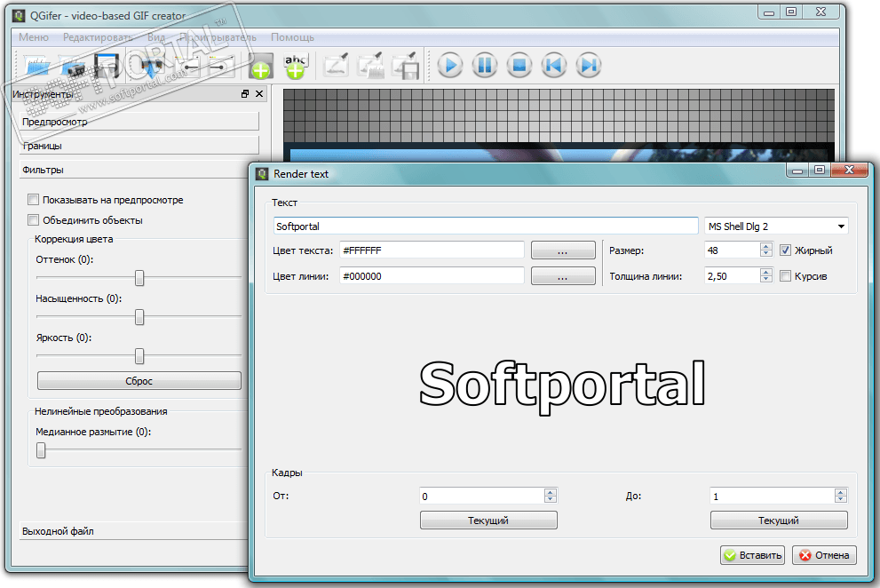Click the insert object green plus icon
This screenshot has height=588, width=880.
(x=261, y=66)
